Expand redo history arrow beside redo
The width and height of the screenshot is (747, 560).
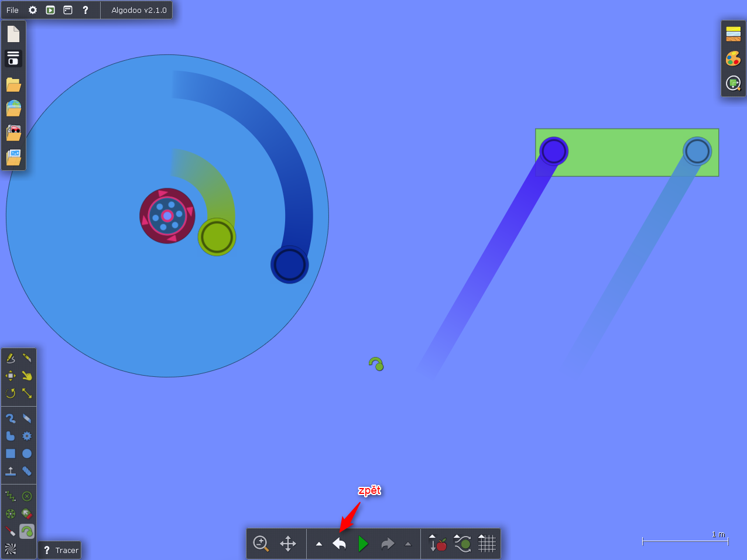tap(408, 544)
